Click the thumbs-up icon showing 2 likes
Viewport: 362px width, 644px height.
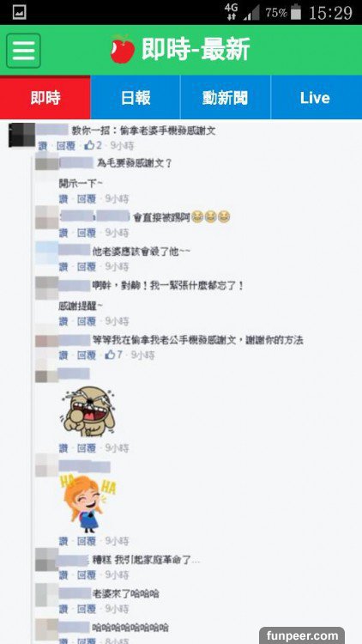pyautogui.click(x=89, y=145)
